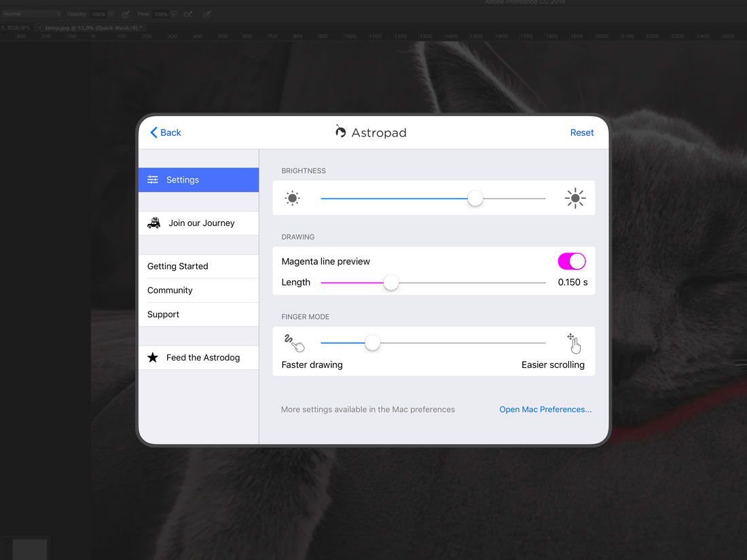Select Settings in the Astropad sidebar
Screen dimensions: 747x560
[x=199, y=179]
